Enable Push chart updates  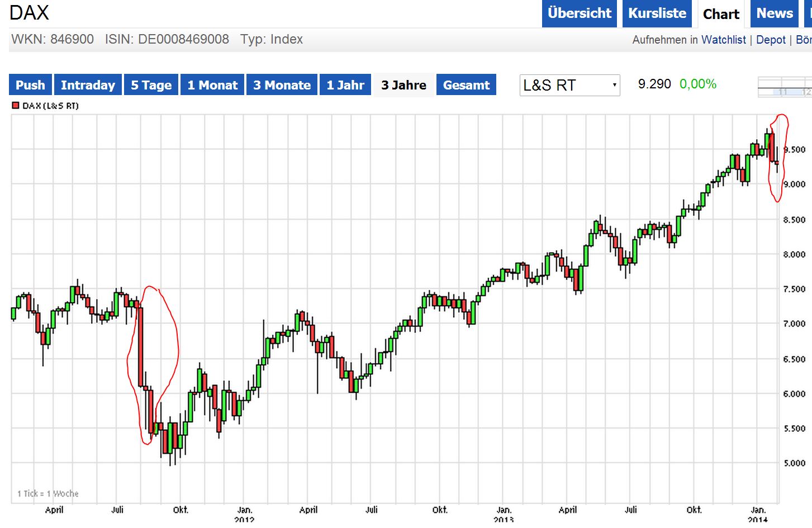[x=30, y=84]
